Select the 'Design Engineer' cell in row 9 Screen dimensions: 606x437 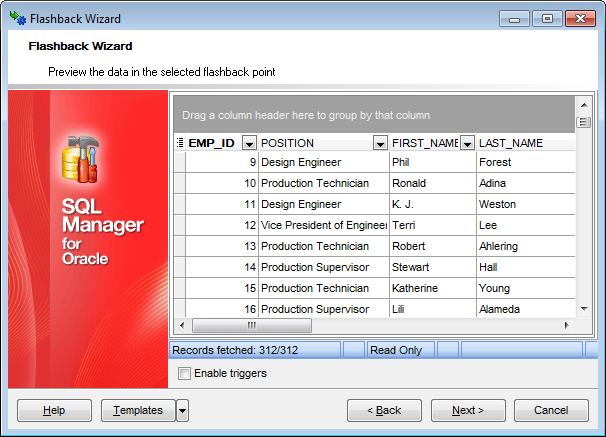pyautogui.click(x=324, y=162)
